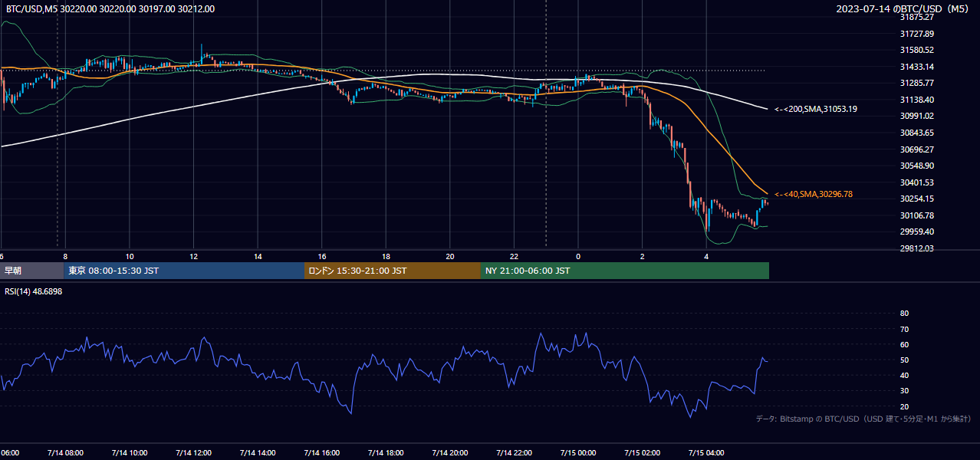Click price axis value 30696.27
Screen dimensions: 980x460
(916, 149)
